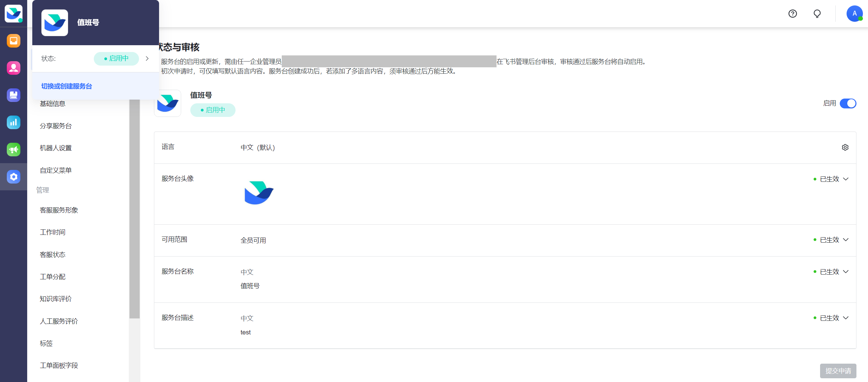Open the green megaphone announcement sidebar icon
This screenshot has height=382, width=868.
[14, 150]
